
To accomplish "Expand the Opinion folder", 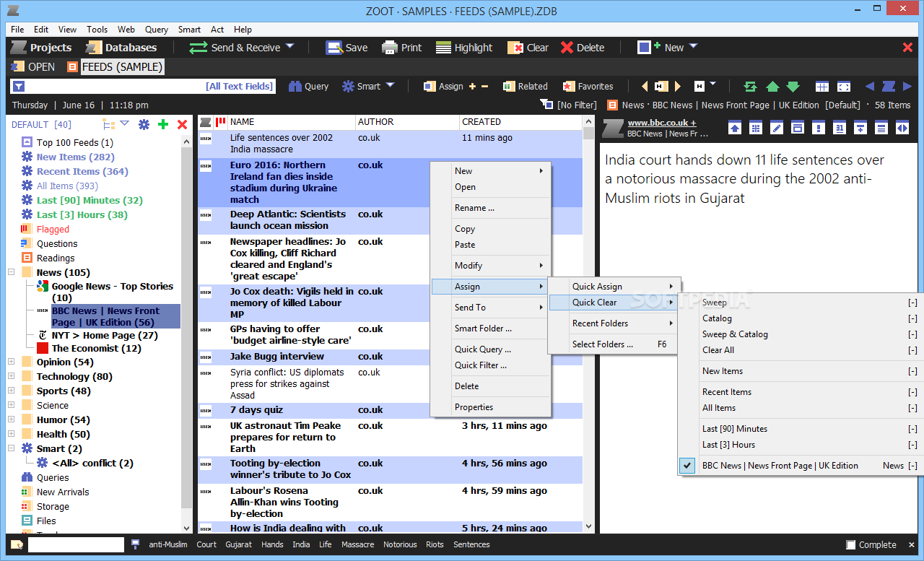I will pyautogui.click(x=11, y=362).
